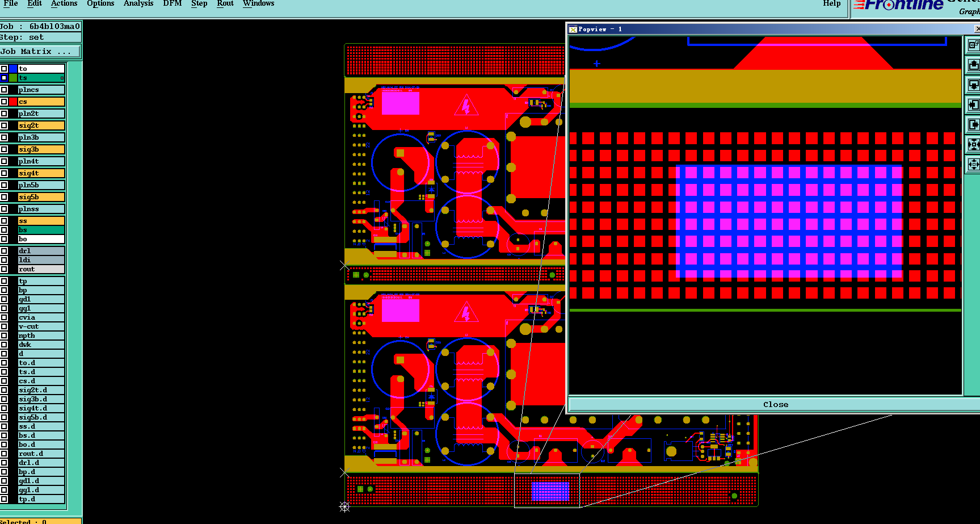Image resolution: width=980 pixels, height=524 pixels.
Task: Select the 'sig4t' layer name
Action: [x=41, y=173]
